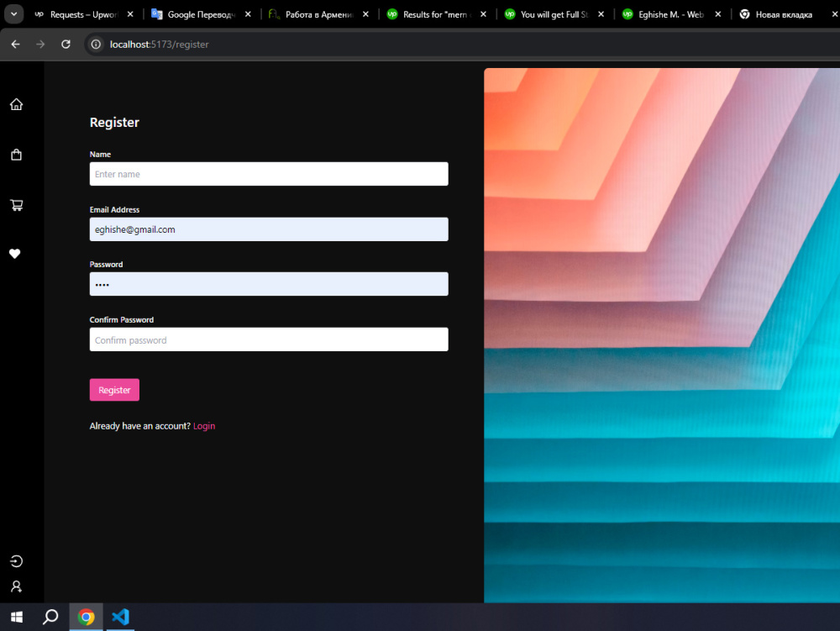Click the user profile icon in sidebar

(16, 586)
